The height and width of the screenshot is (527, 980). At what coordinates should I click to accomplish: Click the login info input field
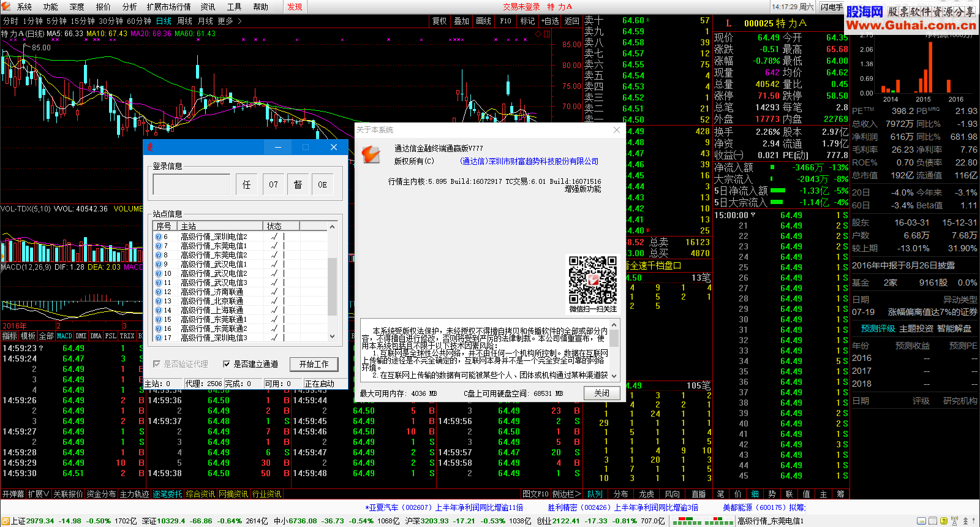[x=192, y=184]
